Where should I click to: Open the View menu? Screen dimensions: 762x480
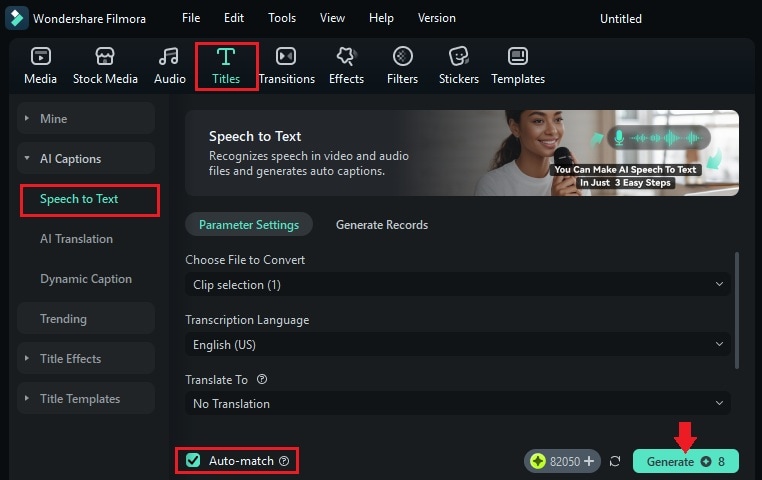tap(332, 18)
